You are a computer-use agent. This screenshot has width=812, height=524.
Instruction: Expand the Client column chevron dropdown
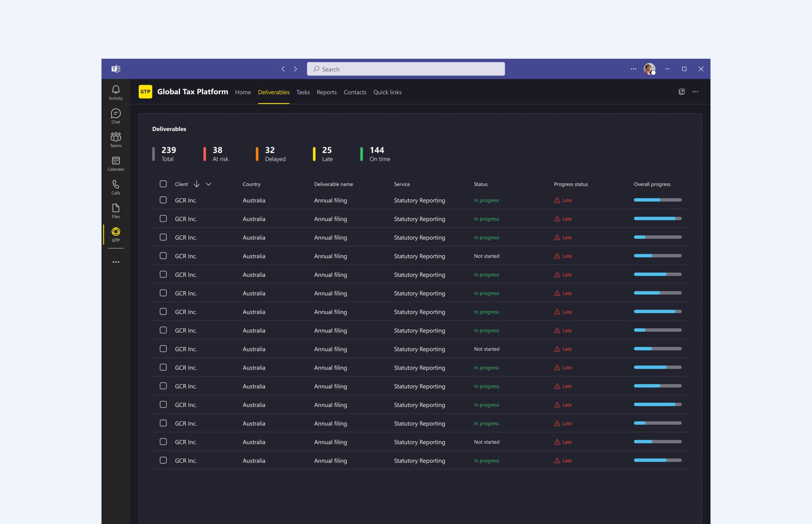tap(208, 184)
